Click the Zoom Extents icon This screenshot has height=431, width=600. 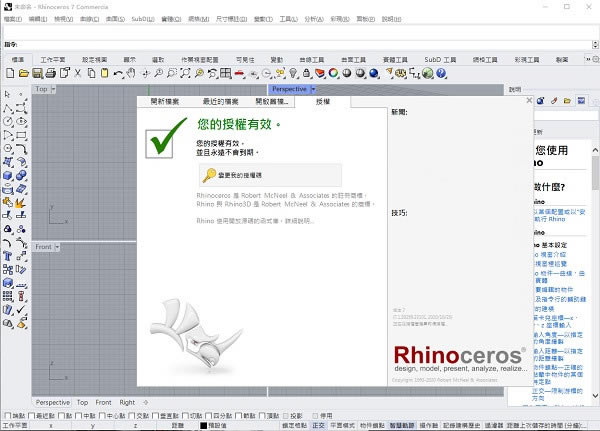point(185,73)
